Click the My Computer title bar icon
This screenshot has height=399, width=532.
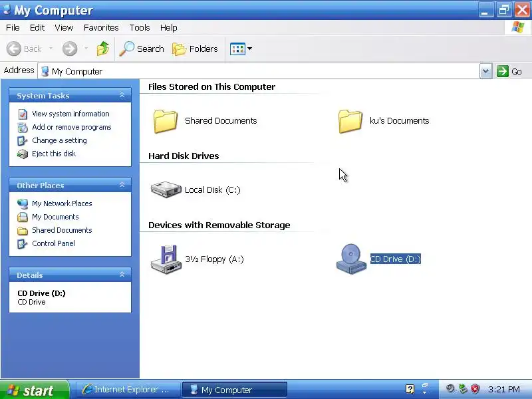7,10
